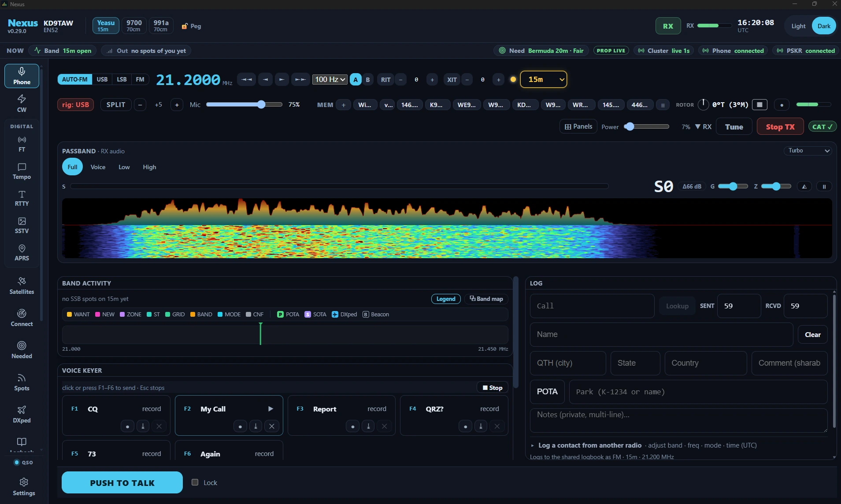Choose the Voice passband preset

(x=98, y=167)
